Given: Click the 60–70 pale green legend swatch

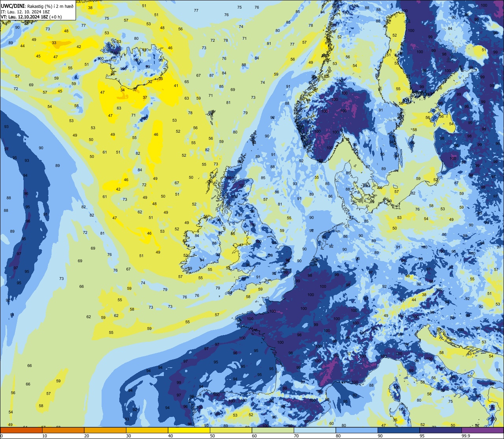Looking at the screenshot, I should coord(273,430).
